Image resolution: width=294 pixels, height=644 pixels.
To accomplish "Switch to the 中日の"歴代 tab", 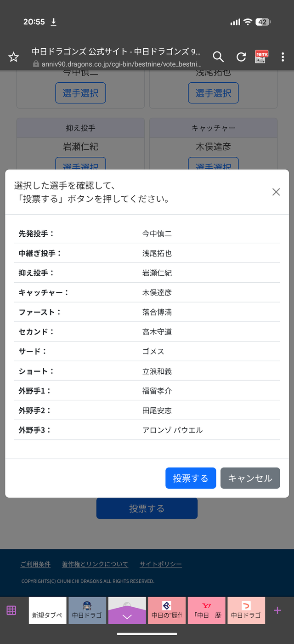I will [167, 610].
